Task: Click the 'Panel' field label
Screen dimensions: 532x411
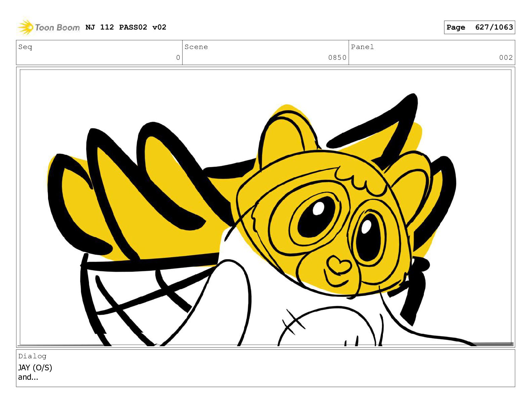Action: [362, 47]
